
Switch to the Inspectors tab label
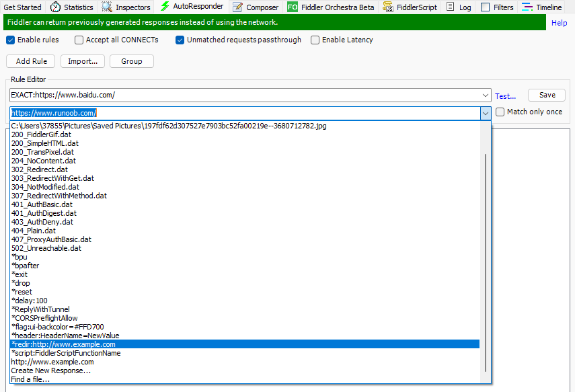(133, 7)
